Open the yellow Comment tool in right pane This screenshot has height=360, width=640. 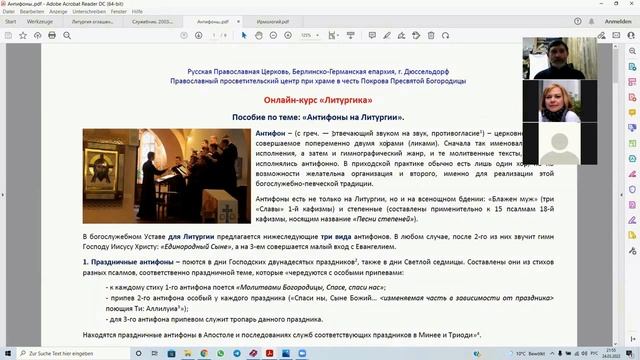pyautogui.click(x=632, y=112)
